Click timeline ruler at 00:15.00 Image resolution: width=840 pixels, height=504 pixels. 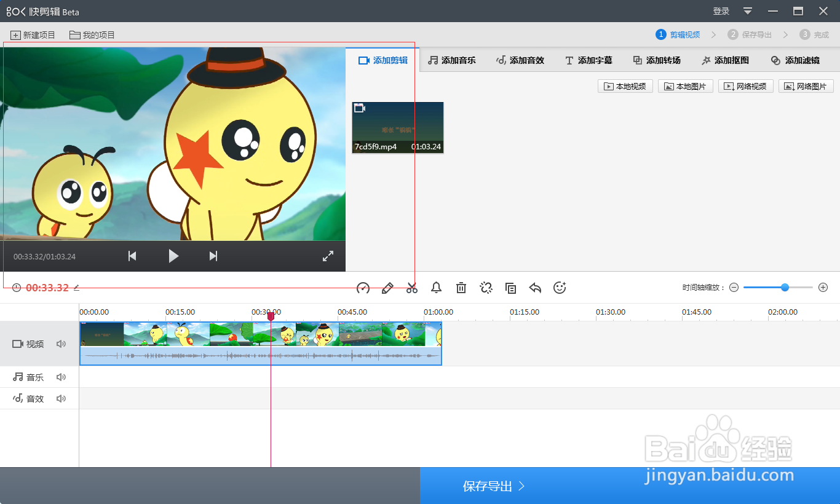click(x=180, y=312)
